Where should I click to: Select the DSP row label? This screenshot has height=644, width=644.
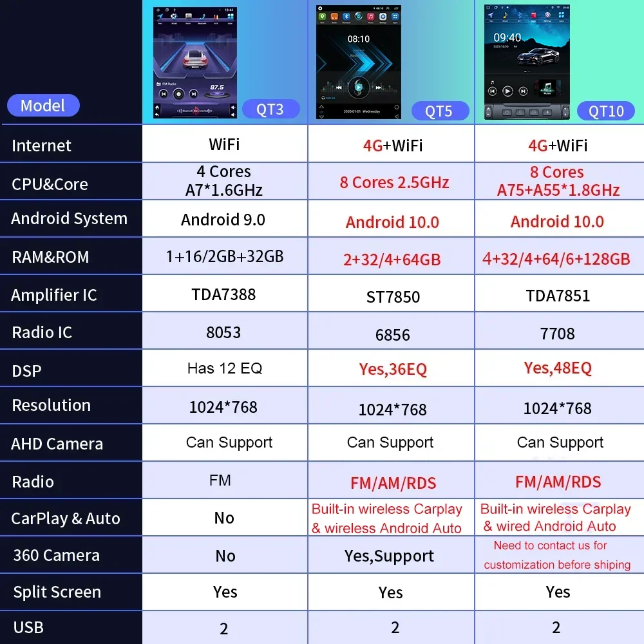tap(26, 371)
